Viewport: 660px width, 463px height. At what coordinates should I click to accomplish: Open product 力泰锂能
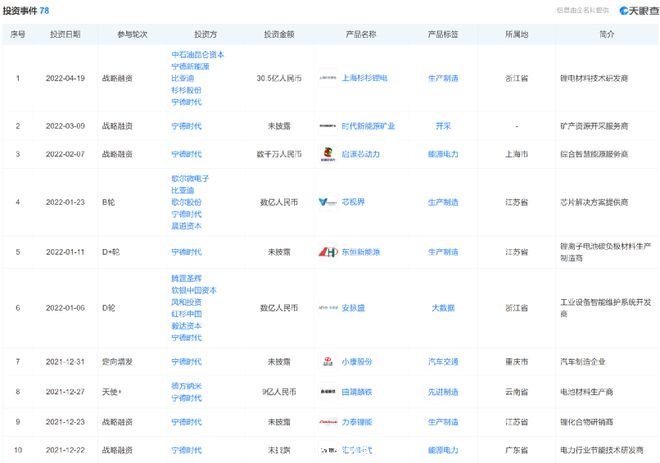(357, 422)
